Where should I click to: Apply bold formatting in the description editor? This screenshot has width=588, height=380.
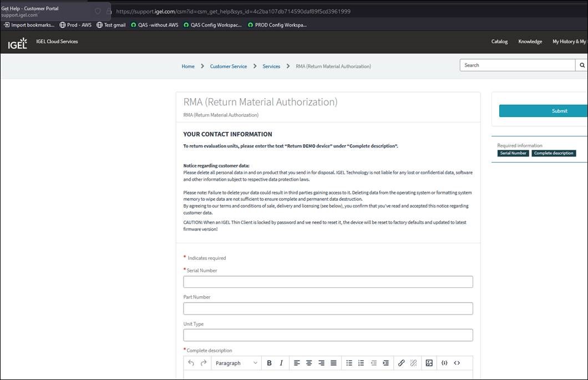269,363
